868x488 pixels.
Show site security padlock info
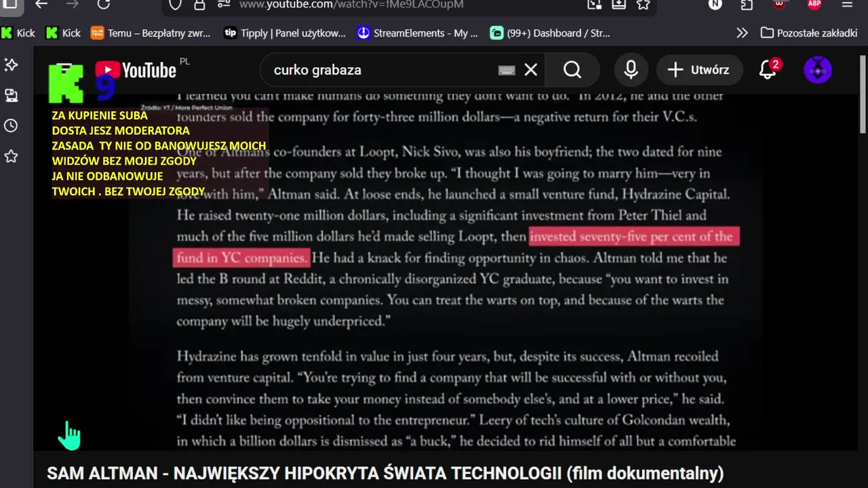pos(199,5)
